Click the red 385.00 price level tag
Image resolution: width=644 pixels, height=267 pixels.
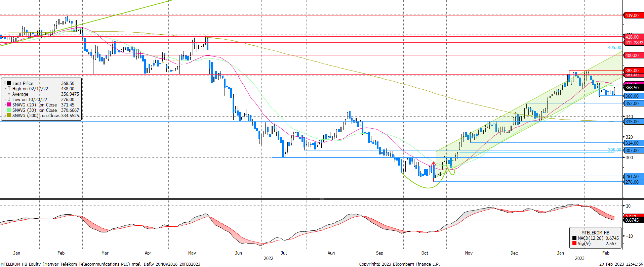[x=634, y=70]
